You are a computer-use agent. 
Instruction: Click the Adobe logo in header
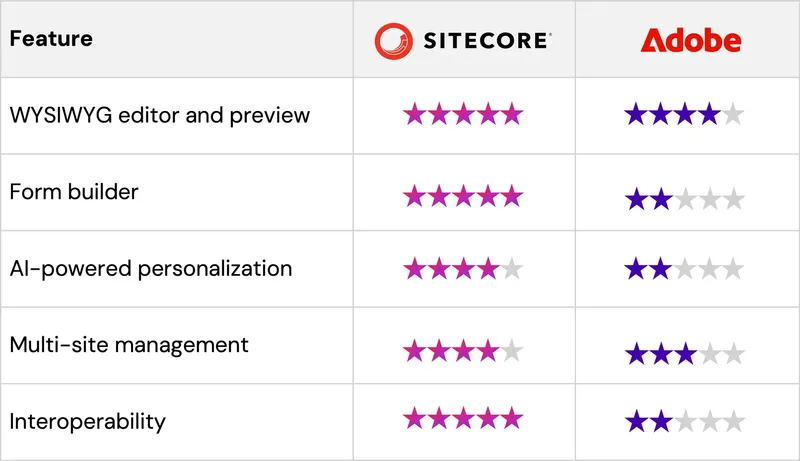691,40
